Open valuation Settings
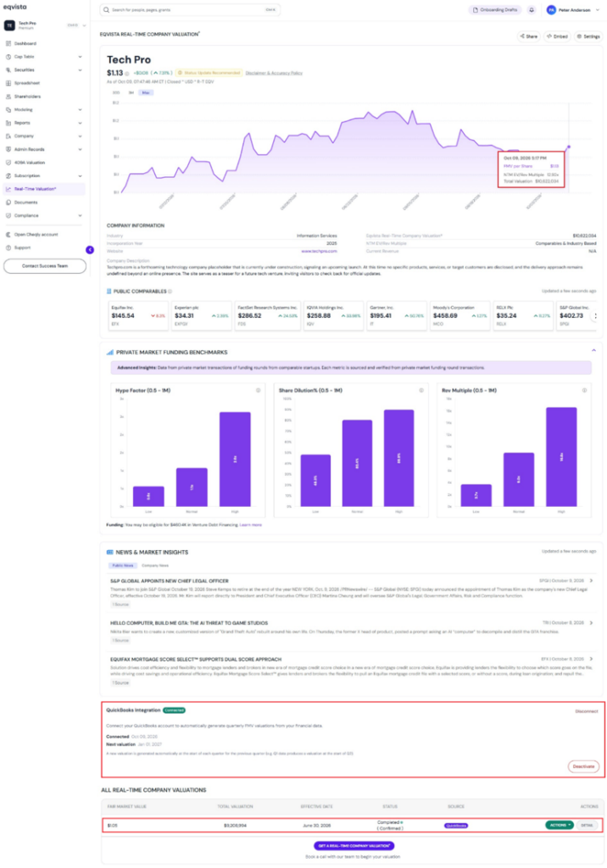 click(588, 36)
